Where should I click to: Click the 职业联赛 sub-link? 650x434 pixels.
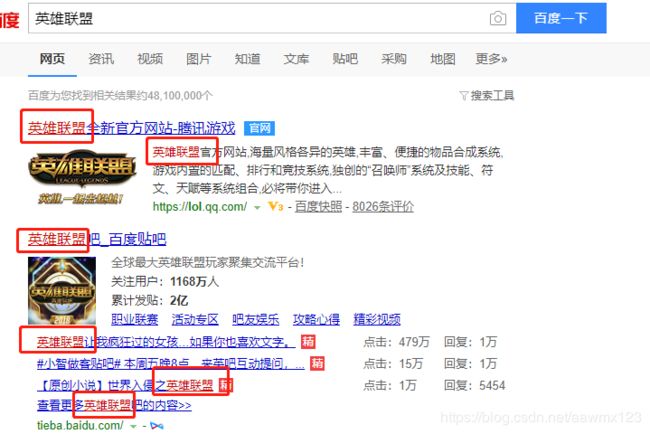(x=135, y=320)
